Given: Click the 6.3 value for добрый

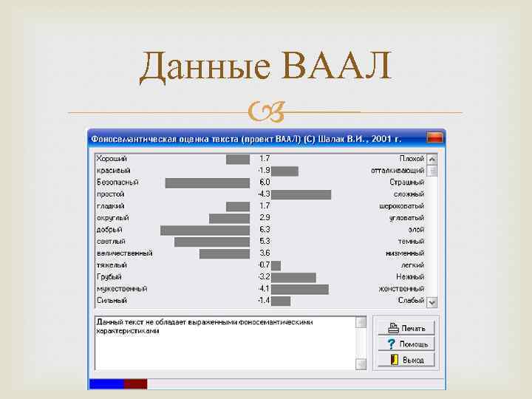Looking at the screenshot, I should coord(265,230).
